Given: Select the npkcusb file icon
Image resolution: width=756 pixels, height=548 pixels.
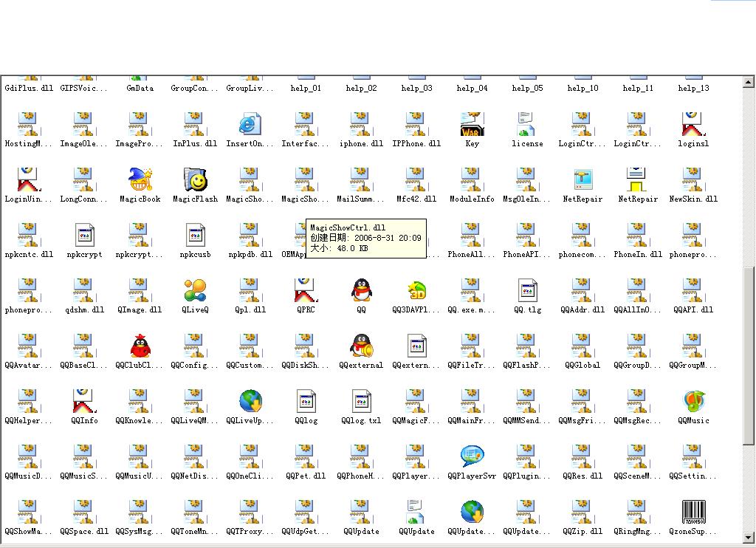Looking at the screenshot, I should point(195,235).
